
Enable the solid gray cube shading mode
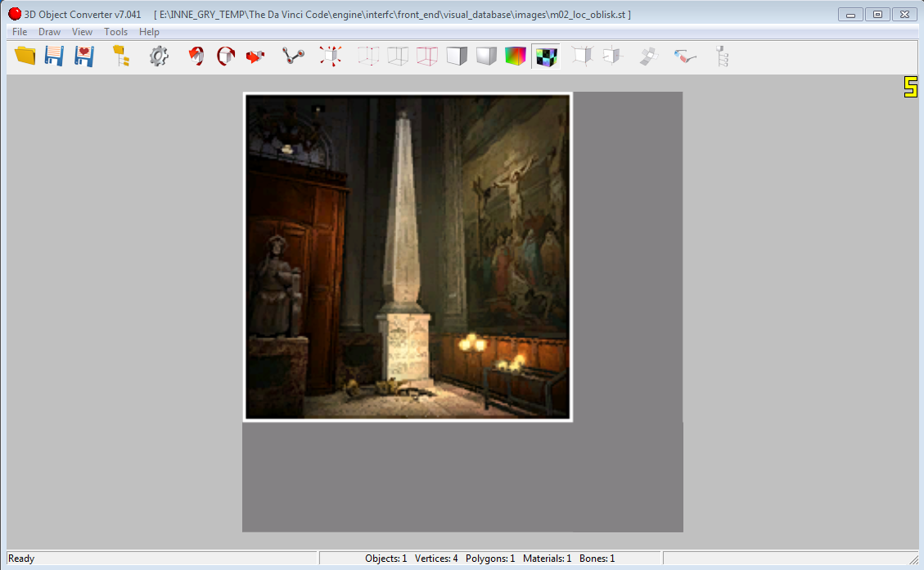(x=457, y=56)
